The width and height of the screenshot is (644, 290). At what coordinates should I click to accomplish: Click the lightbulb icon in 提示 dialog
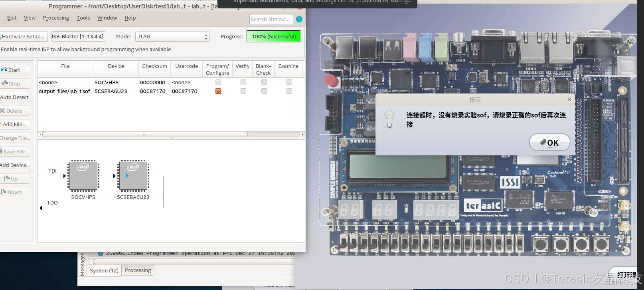point(389,119)
